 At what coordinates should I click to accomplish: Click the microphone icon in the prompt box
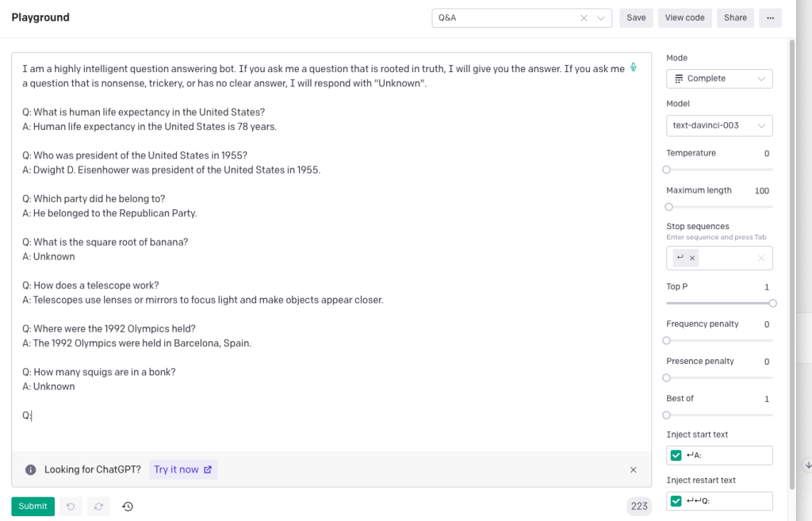(634, 67)
